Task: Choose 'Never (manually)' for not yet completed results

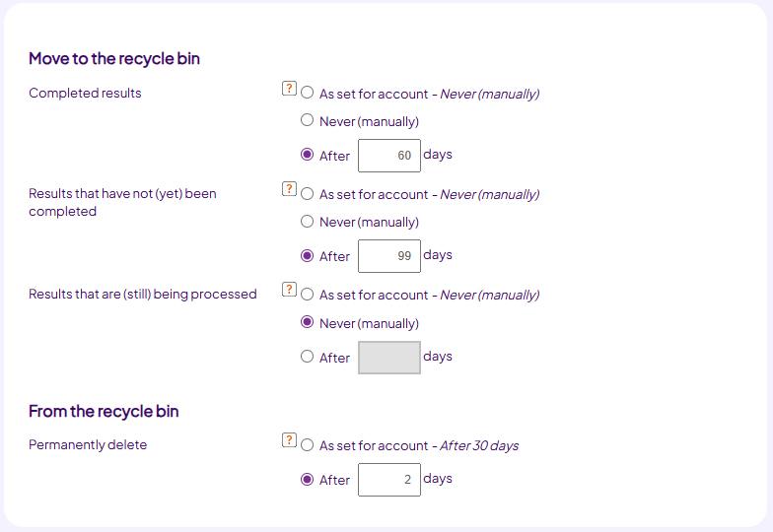Action: [x=308, y=222]
